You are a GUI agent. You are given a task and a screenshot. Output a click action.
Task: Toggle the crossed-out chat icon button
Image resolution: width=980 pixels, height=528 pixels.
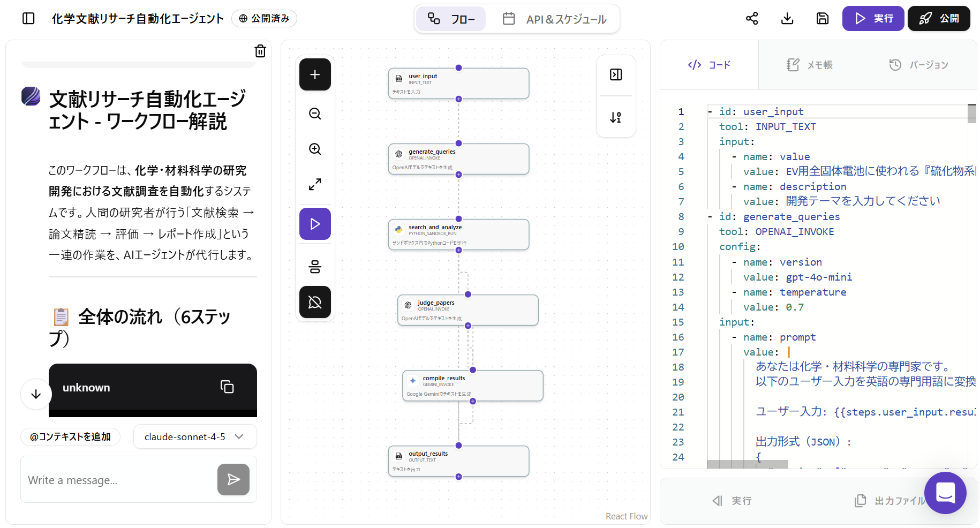pyautogui.click(x=315, y=302)
